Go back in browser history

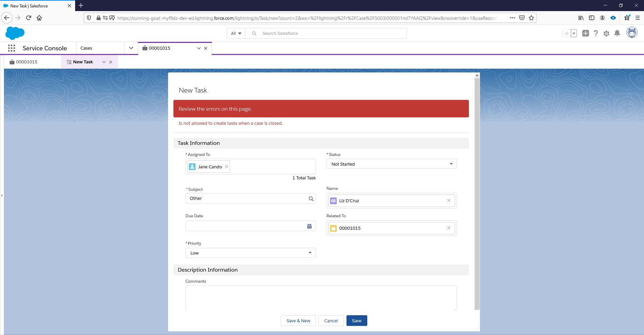7,18
